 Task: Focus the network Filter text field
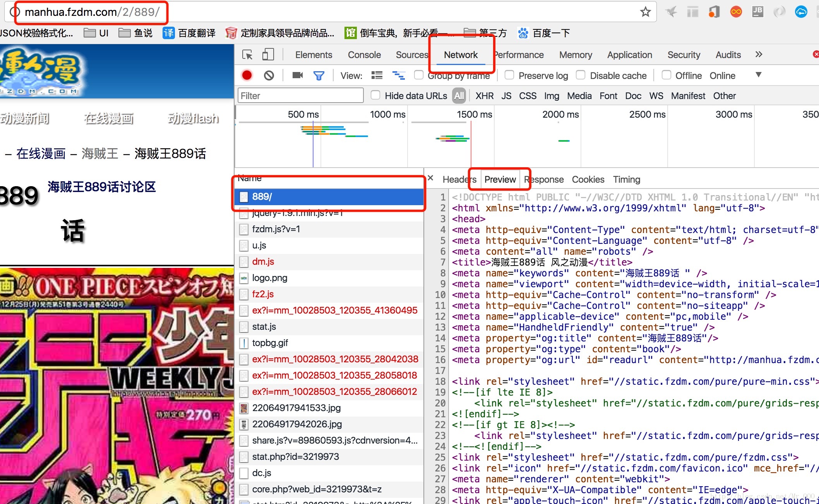coord(300,96)
